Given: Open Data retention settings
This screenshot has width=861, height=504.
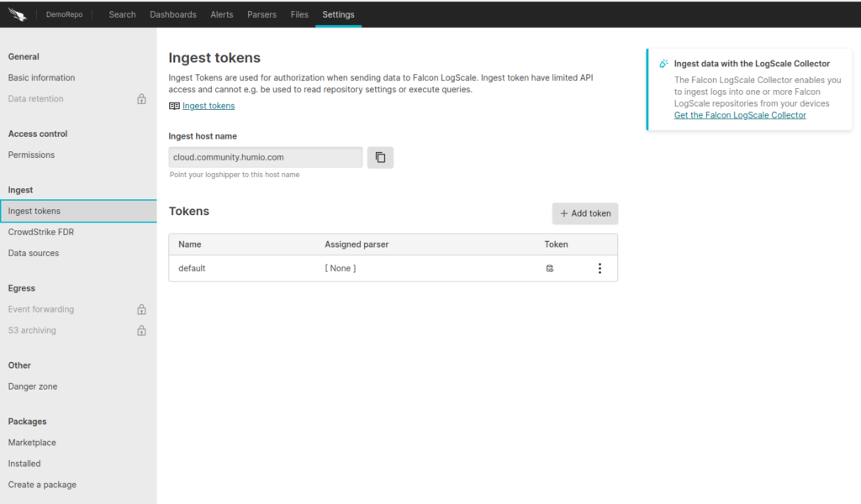Looking at the screenshot, I should [x=35, y=99].
